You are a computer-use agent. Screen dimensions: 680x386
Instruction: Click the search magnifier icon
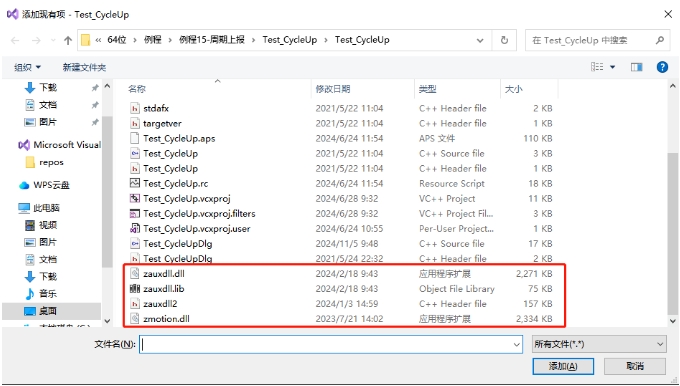[660, 40]
